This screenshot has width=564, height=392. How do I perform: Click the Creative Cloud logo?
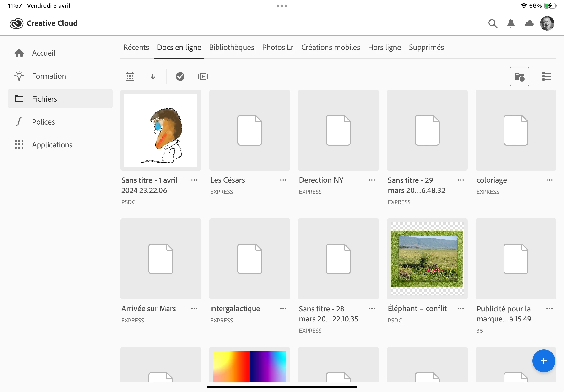tap(16, 24)
